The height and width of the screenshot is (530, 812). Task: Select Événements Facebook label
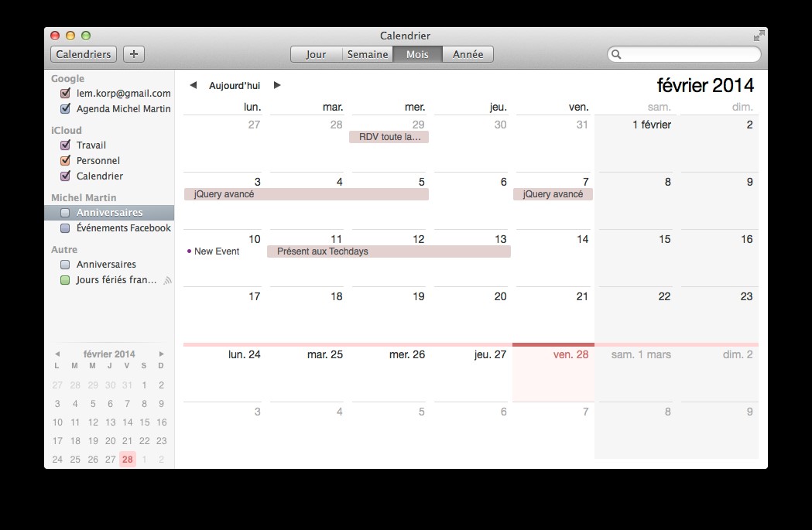click(x=123, y=228)
